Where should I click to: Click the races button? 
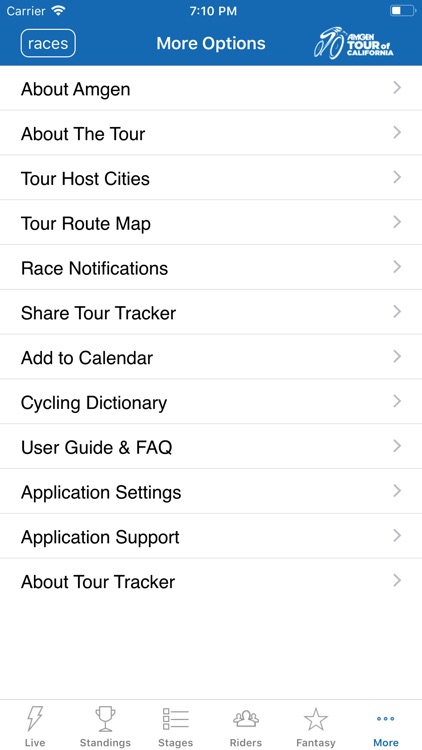(x=48, y=43)
